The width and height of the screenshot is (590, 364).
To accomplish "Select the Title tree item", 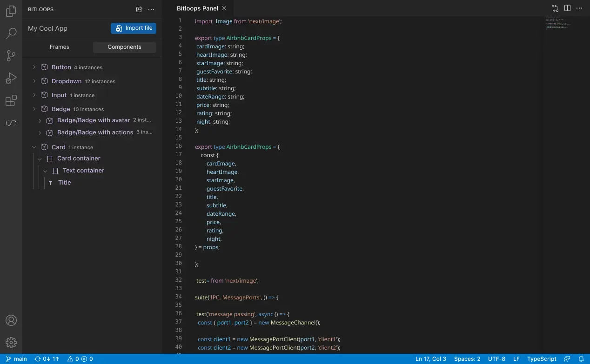I will point(65,183).
